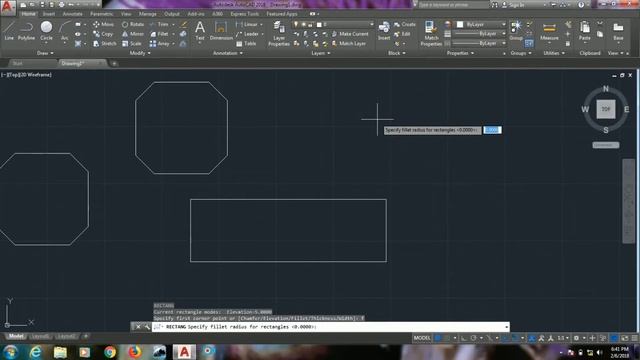Click Match Properties
This screenshot has height=360, width=640.
point(431,33)
